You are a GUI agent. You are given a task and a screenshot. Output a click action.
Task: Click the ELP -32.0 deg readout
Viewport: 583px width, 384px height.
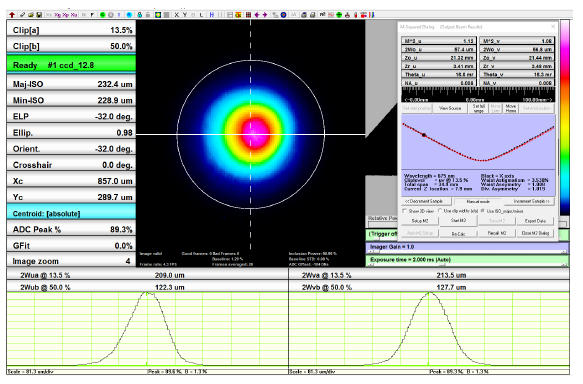71,116
